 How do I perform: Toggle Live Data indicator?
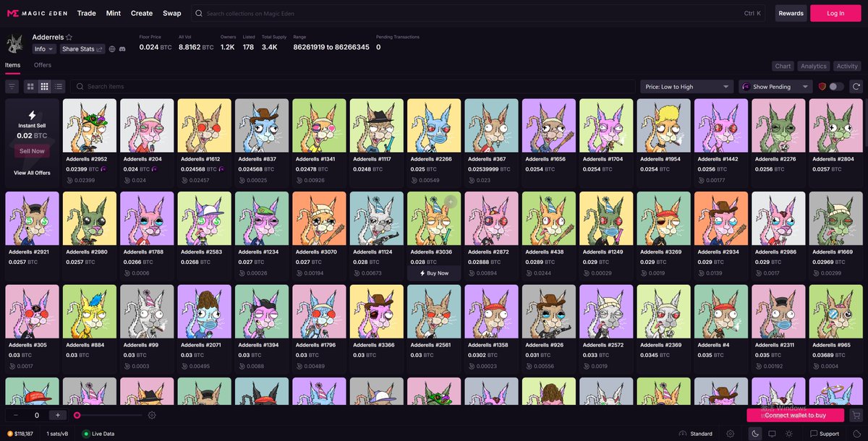pyautogui.click(x=98, y=434)
